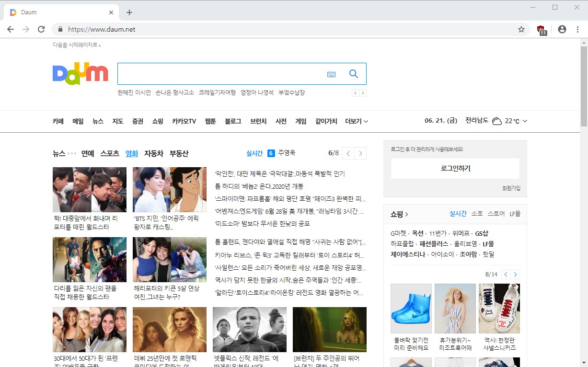Go to previous shopping page arrow
This screenshot has width=588, height=367.
point(506,275)
